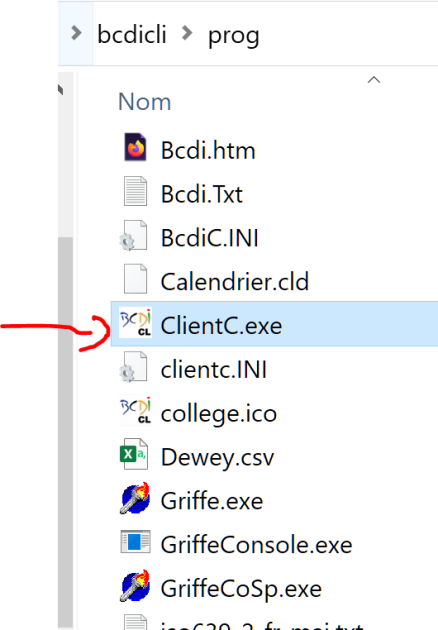Select the torch icon of GriffeCoSp.exe
438x630 pixels.
135,586
